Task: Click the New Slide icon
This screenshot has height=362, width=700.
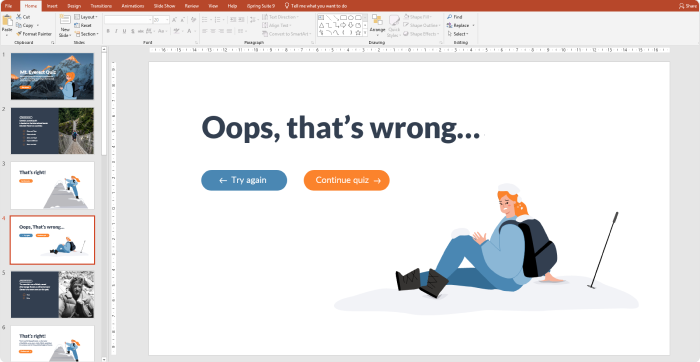Action: tap(65, 20)
